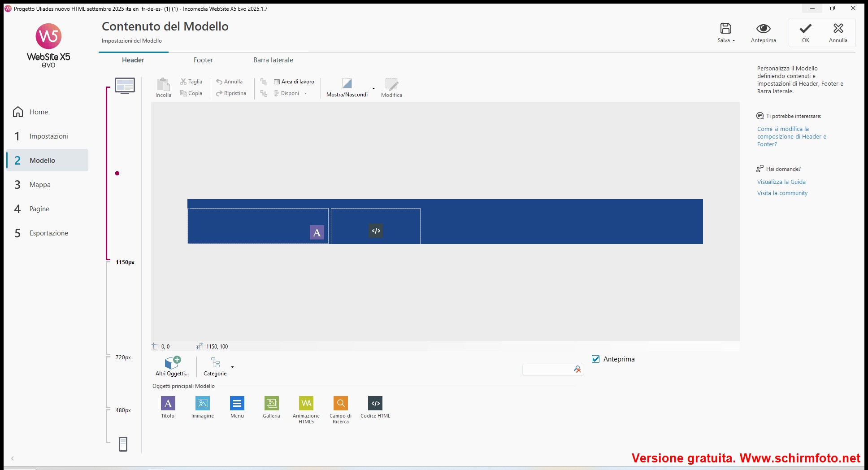
Task: Select the Animazione HTML5 object
Action: [306, 403]
